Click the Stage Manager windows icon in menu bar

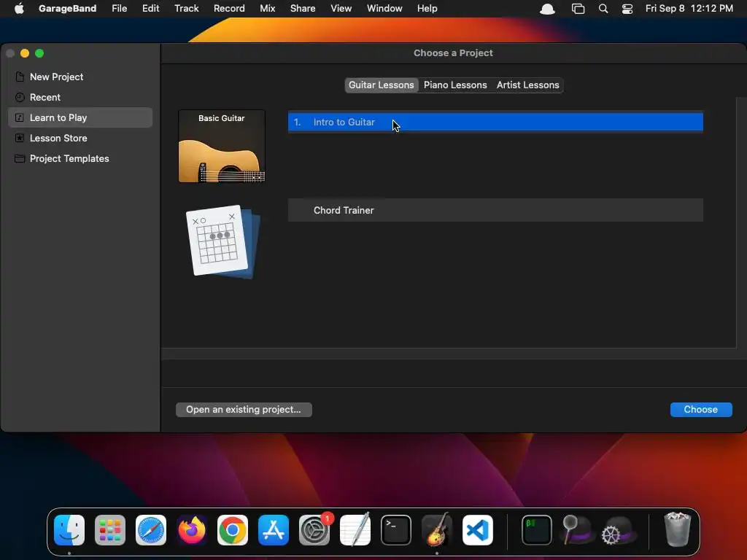tap(578, 9)
